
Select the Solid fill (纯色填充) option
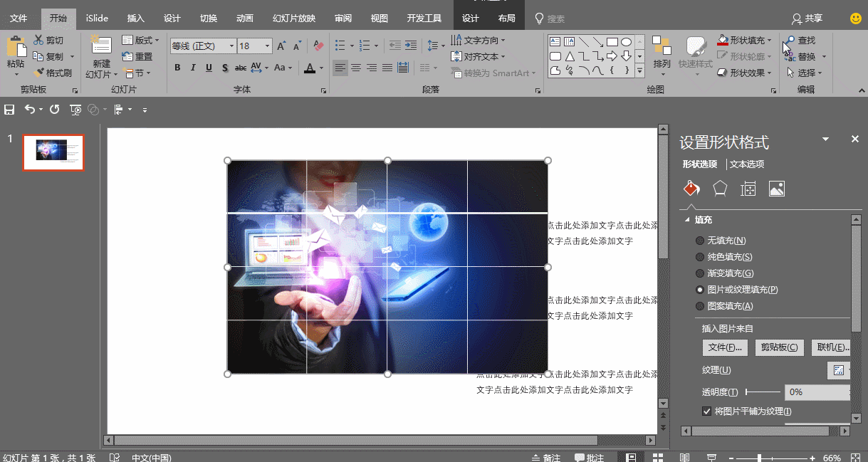pos(724,257)
